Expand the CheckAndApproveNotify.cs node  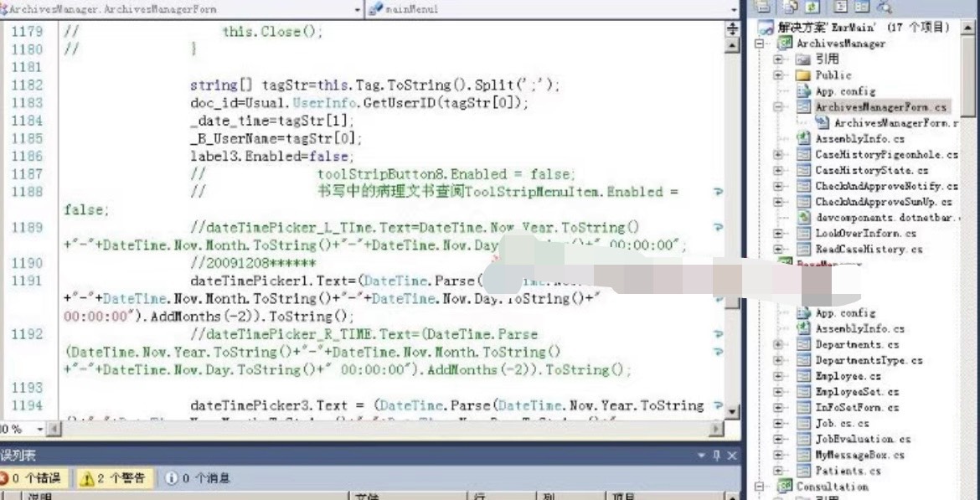pyautogui.click(x=779, y=186)
